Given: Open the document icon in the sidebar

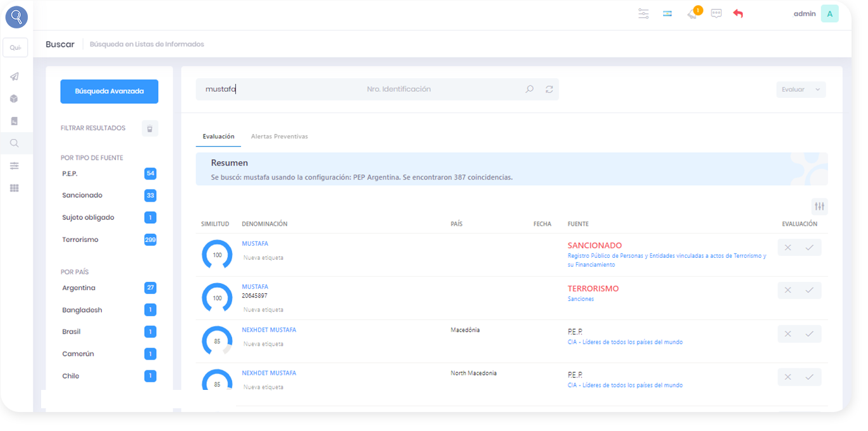Looking at the screenshot, I should tap(14, 121).
